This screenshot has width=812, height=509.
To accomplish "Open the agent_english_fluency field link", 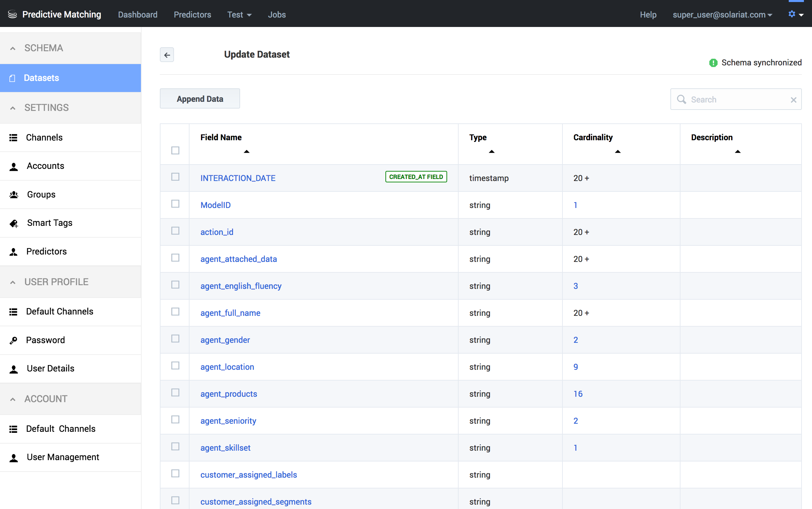I will tap(241, 286).
